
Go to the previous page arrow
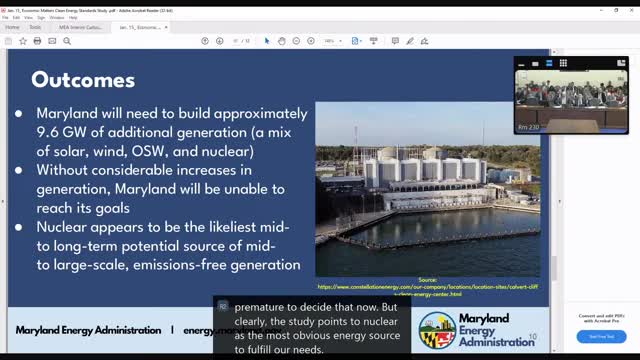coord(205,41)
